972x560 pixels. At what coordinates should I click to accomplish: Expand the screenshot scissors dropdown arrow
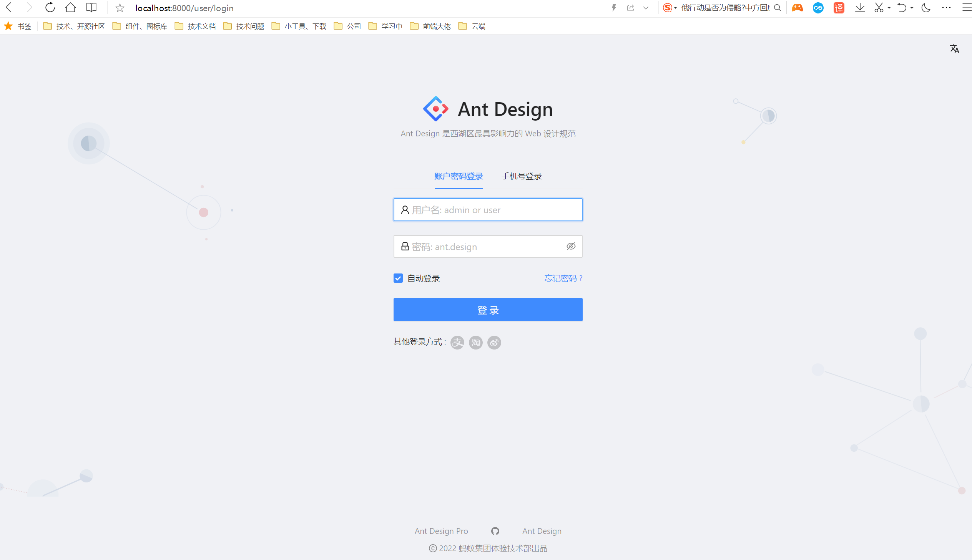(890, 7)
